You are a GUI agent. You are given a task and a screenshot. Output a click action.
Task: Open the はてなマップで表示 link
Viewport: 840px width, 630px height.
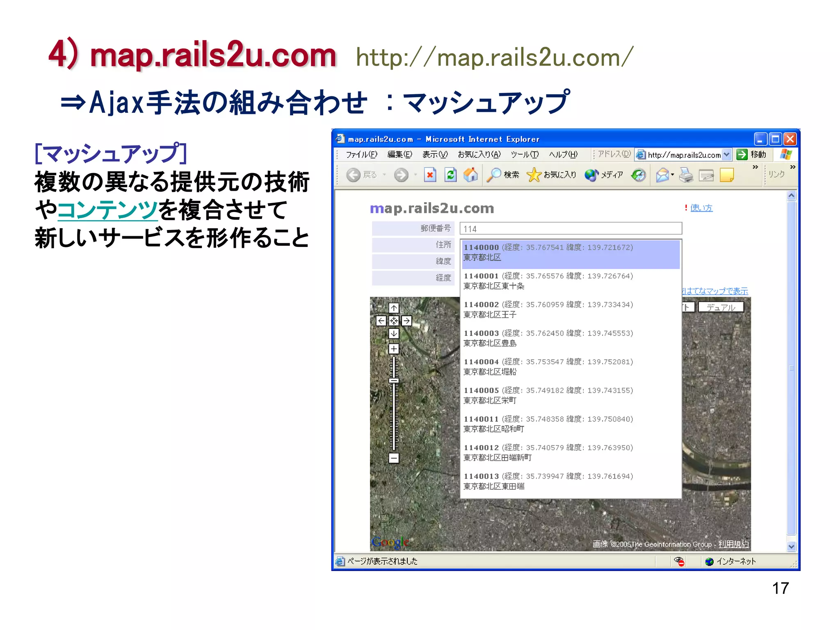[715, 291]
